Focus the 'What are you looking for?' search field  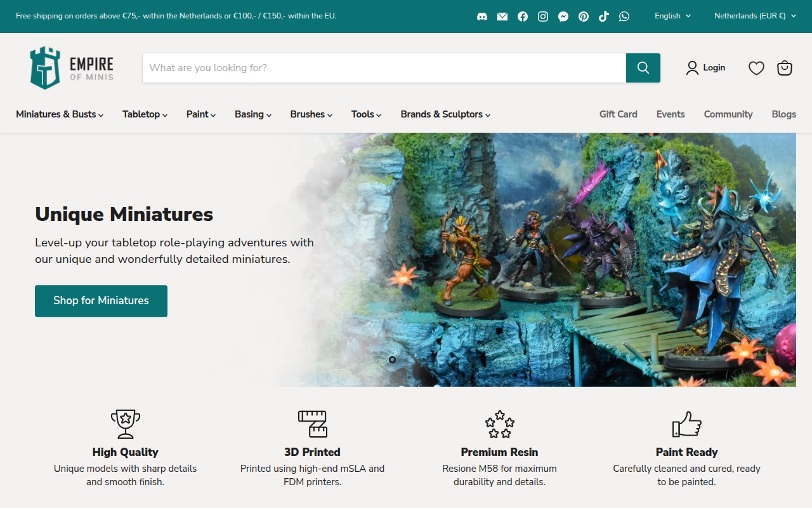384,68
